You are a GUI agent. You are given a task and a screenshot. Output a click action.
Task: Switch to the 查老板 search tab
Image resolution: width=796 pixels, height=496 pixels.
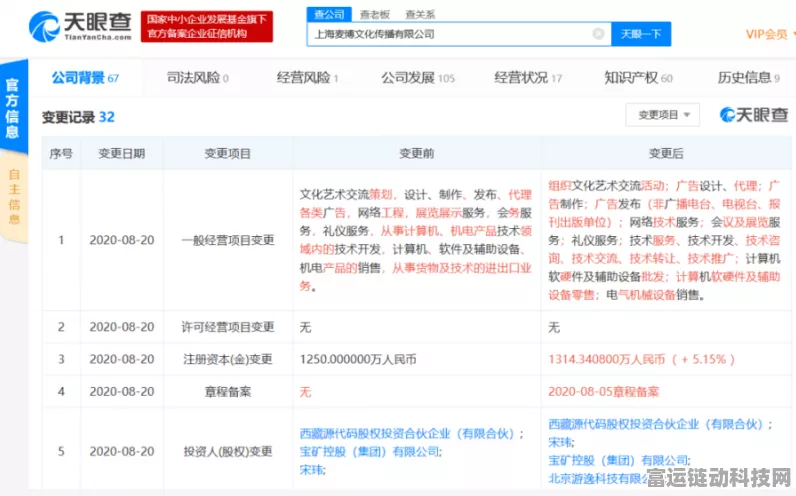(375, 15)
